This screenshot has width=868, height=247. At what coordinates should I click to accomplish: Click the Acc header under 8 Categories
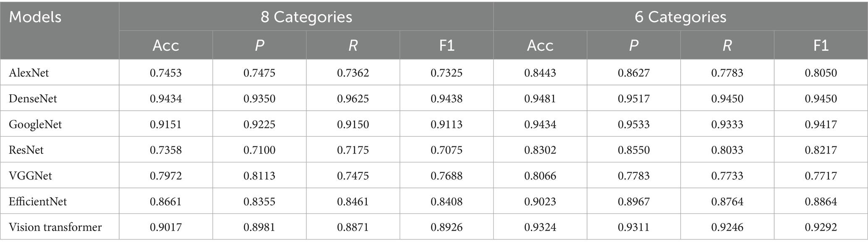pyautogui.click(x=166, y=45)
